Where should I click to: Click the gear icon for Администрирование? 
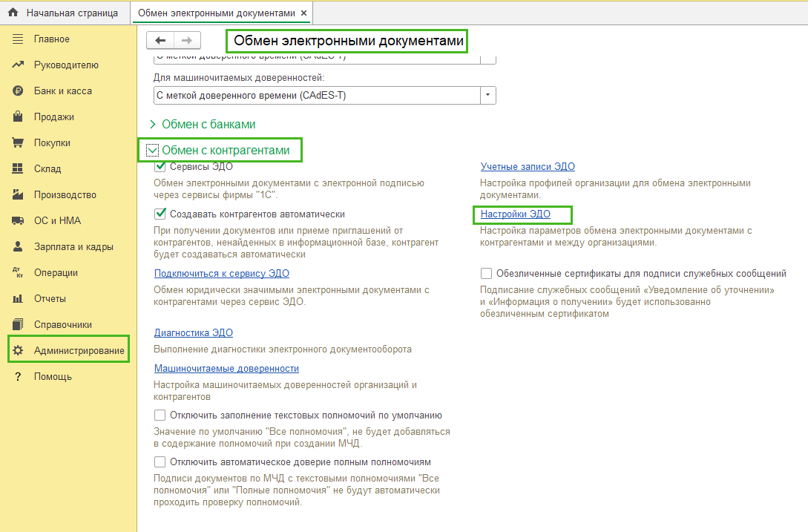point(18,350)
